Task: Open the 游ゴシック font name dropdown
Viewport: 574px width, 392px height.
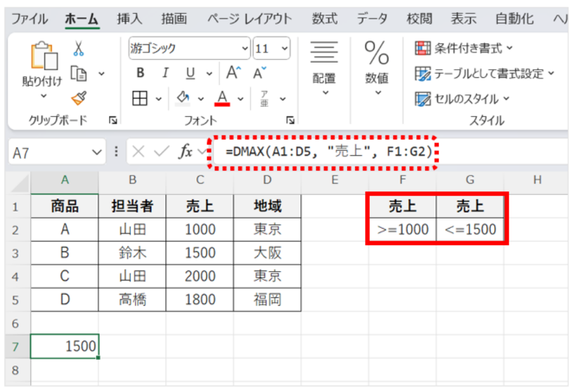Action: [x=245, y=49]
